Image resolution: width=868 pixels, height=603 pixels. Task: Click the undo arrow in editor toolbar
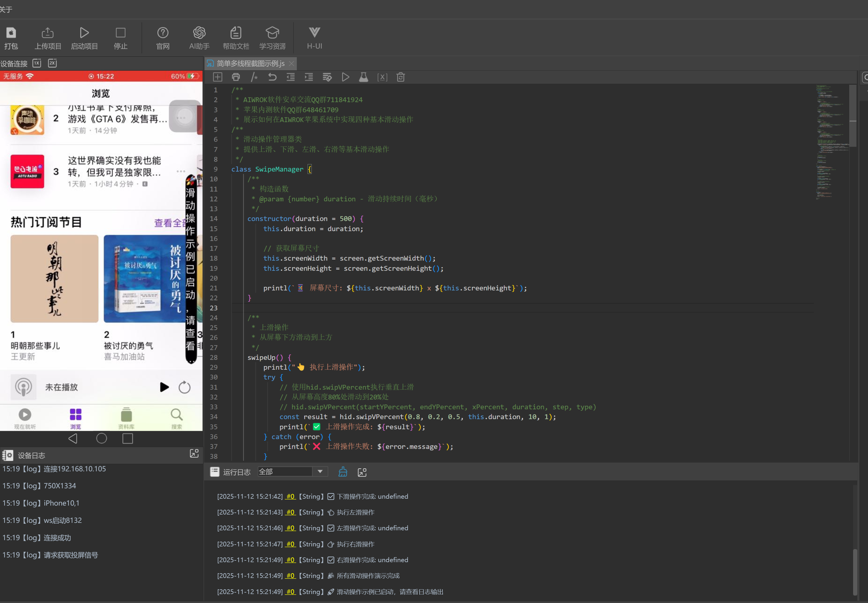point(272,77)
